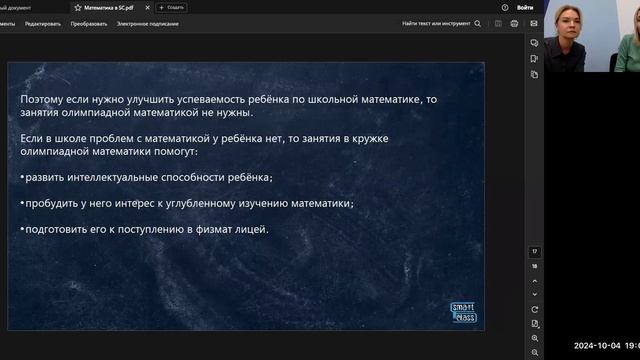Screen dimensions: 640x360
Task: Click the rotate page icon
Action: point(535,310)
